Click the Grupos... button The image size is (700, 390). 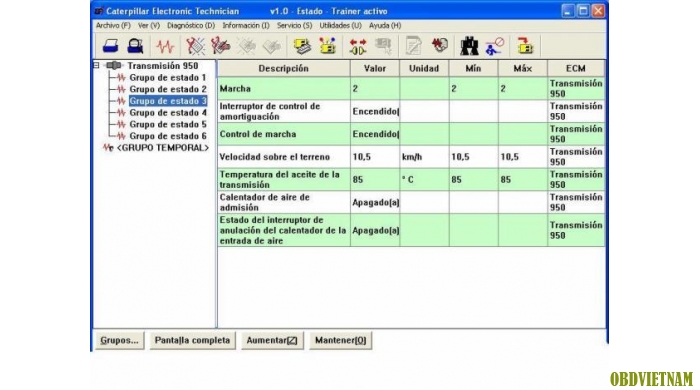120,340
